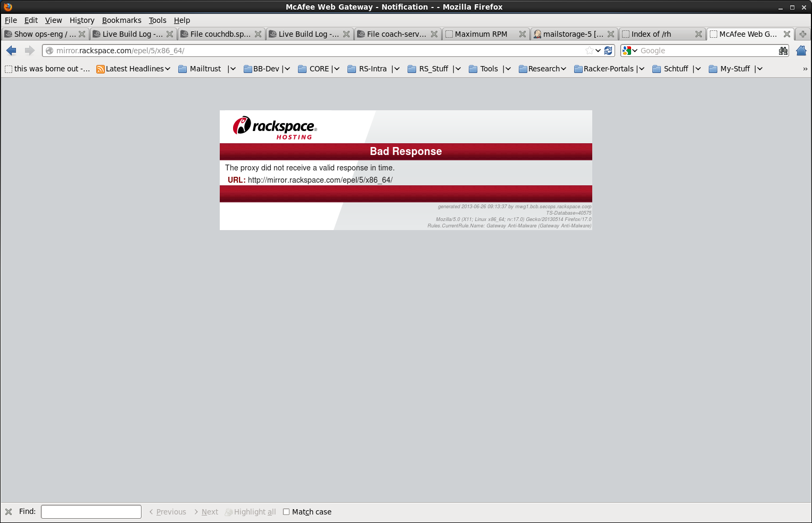Close the 'mailstorage-5' tab
Screen dimensions: 812x523
(x=611, y=34)
